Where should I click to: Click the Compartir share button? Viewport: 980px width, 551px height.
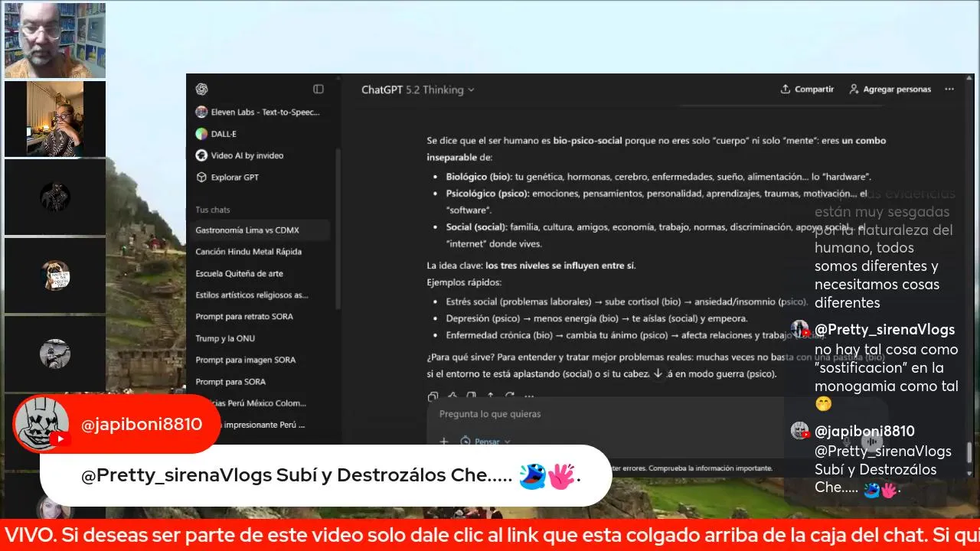807,89
